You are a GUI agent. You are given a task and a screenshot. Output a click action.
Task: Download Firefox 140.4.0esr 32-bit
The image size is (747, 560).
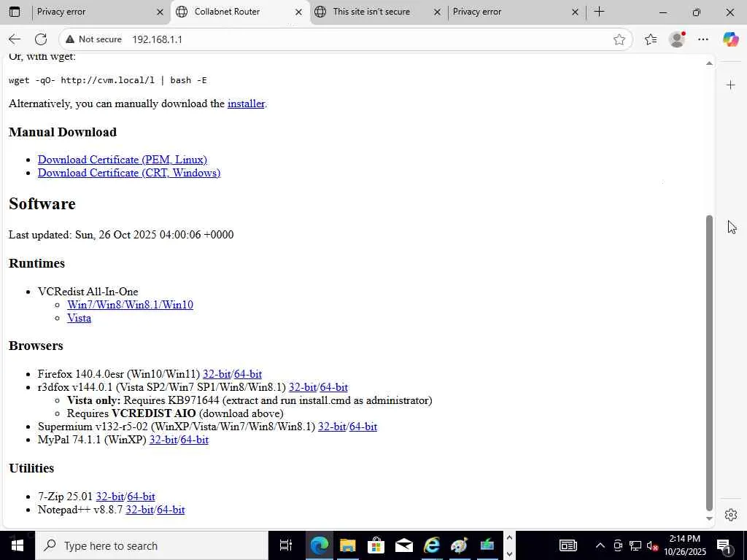(x=217, y=374)
